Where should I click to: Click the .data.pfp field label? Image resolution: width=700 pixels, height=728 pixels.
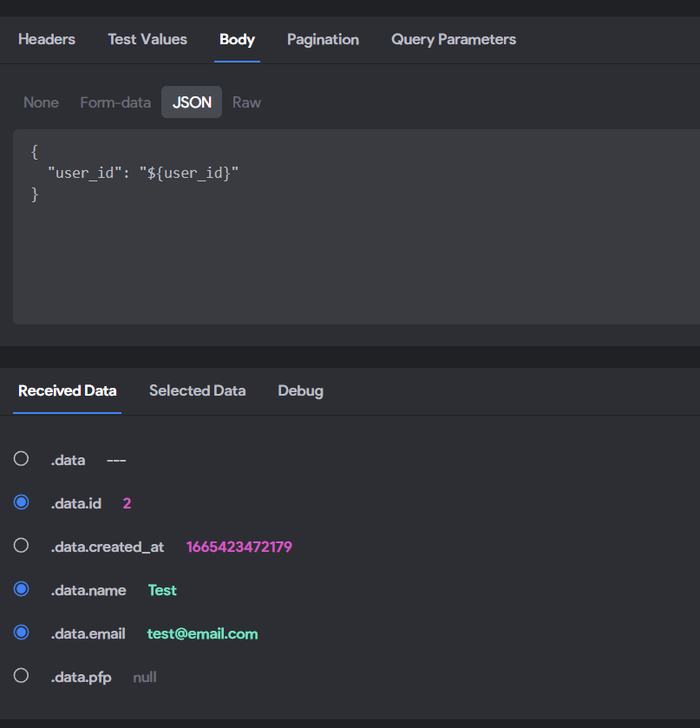click(x=82, y=678)
